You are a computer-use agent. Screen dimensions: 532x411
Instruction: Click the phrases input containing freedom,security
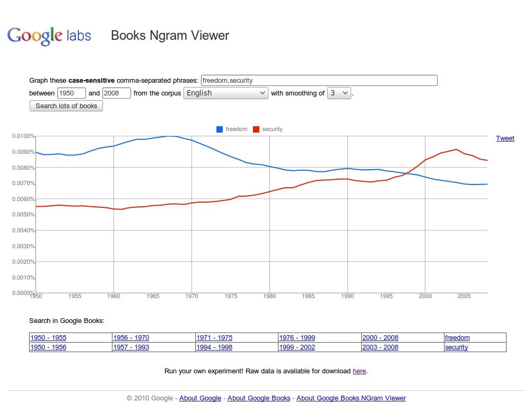tap(318, 80)
